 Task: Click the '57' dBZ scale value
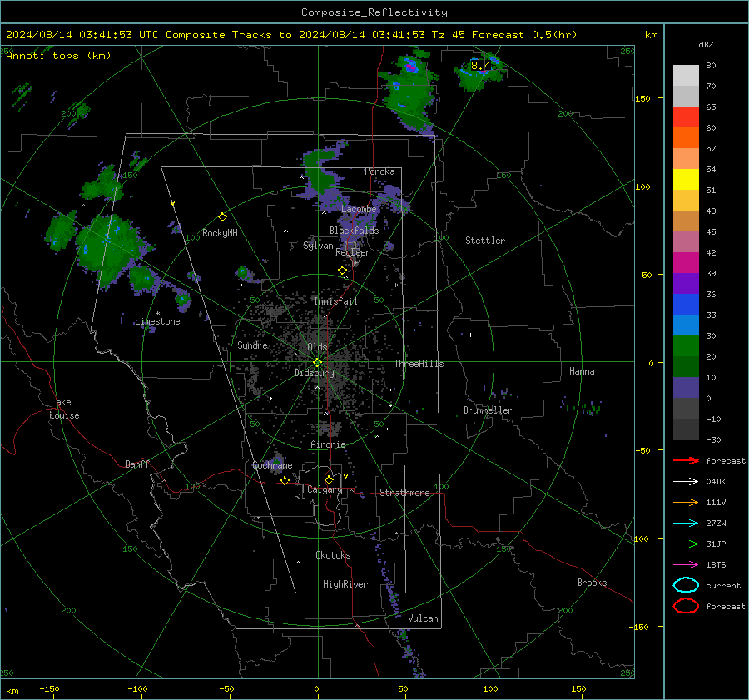(x=711, y=149)
